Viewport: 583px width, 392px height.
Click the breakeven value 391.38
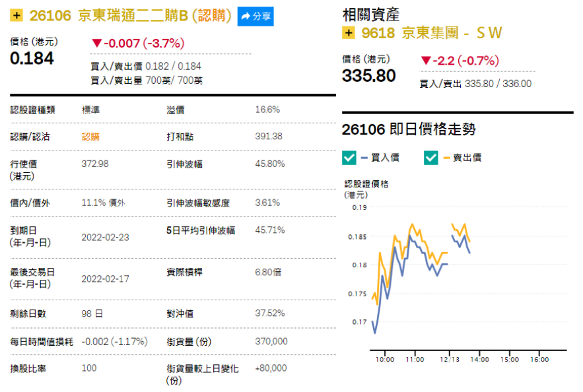(269, 137)
